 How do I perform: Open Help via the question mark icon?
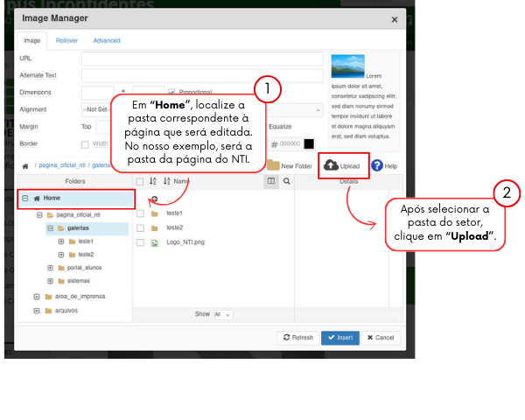click(x=377, y=165)
